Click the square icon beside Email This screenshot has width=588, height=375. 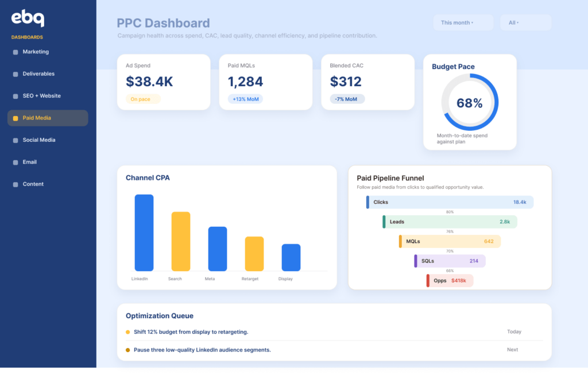point(16,163)
